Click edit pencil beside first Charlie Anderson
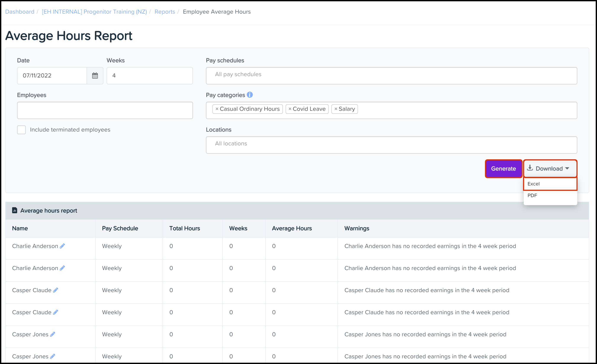This screenshot has height=364, width=597. click(62, 246)
